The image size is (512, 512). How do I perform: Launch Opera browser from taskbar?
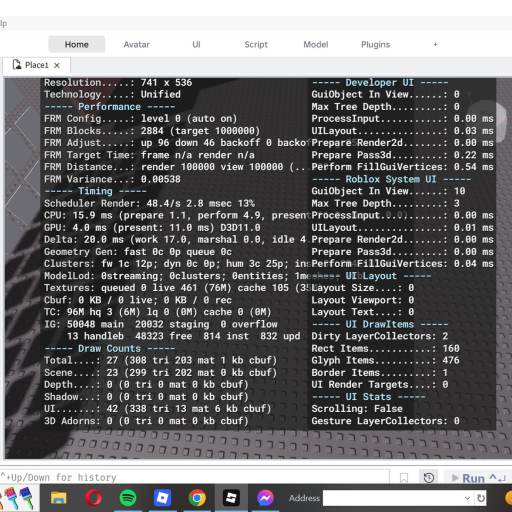93,498
